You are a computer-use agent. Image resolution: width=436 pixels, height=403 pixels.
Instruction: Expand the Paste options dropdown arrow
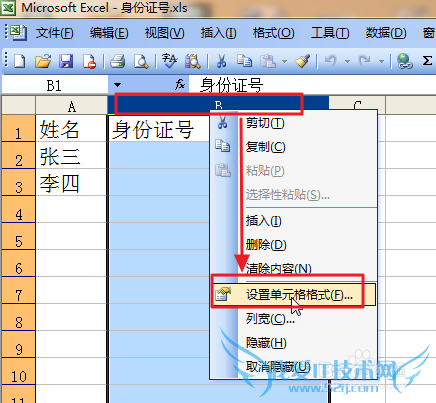click(x=284, y=61)
